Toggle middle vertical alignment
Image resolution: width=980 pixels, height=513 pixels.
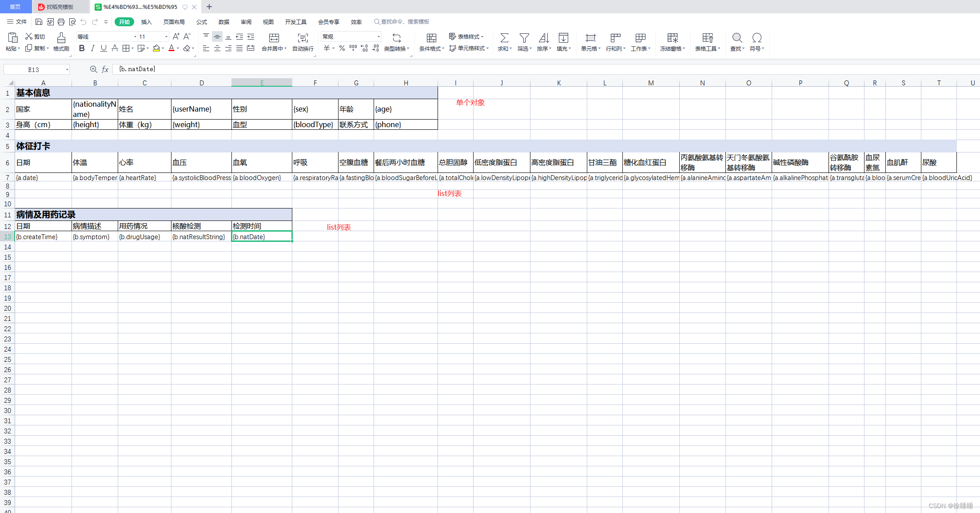[x=217, y=36]
